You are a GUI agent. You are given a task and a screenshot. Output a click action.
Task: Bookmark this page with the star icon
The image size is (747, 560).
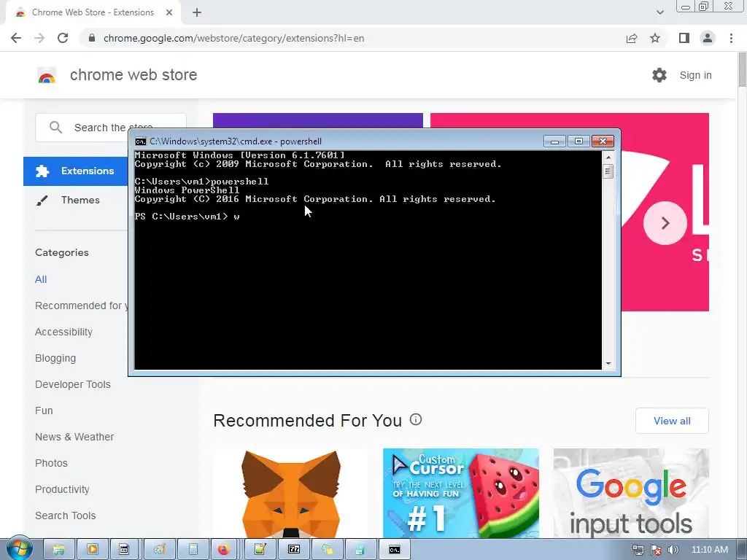point(655,38)
